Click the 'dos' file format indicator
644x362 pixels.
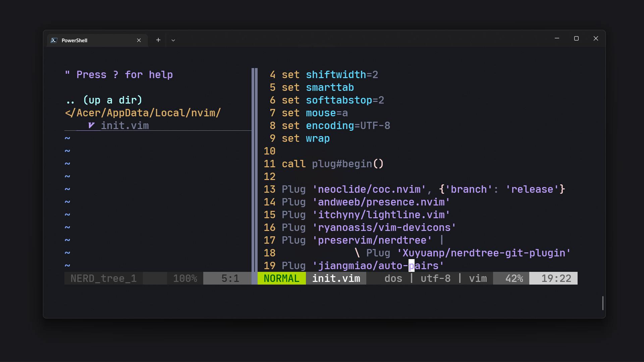point(393,278)
